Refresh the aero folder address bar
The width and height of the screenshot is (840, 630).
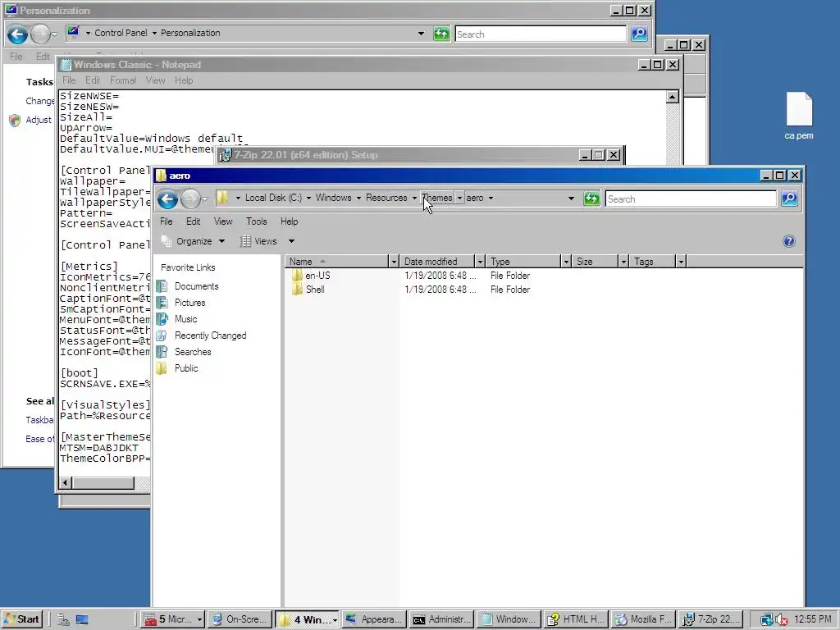click(x=591, y=199)
